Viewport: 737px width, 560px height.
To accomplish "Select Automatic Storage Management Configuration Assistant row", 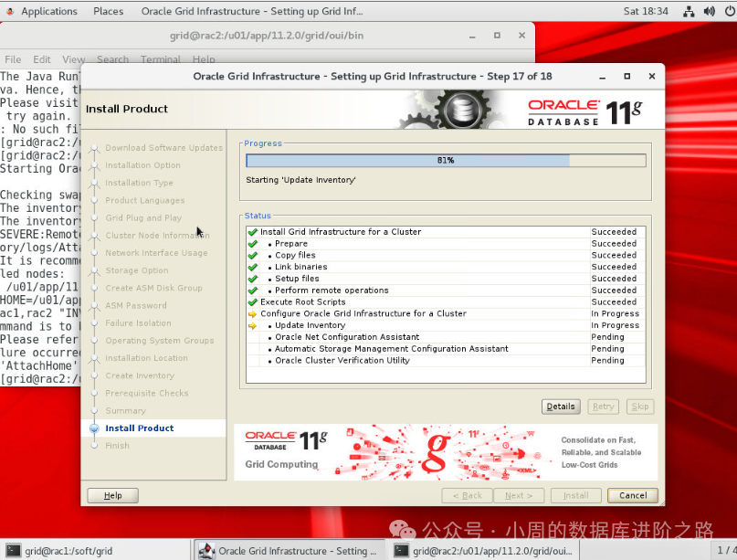I will click(446, 349).
